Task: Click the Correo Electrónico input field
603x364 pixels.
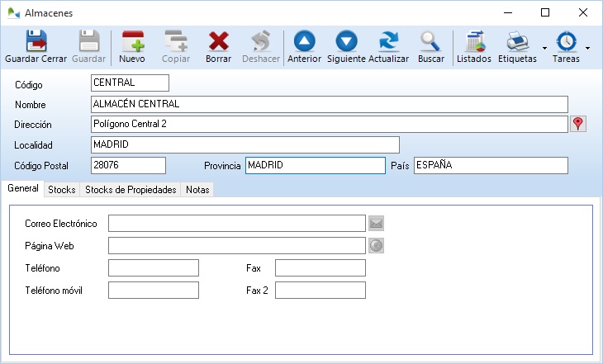Action: 237,224
